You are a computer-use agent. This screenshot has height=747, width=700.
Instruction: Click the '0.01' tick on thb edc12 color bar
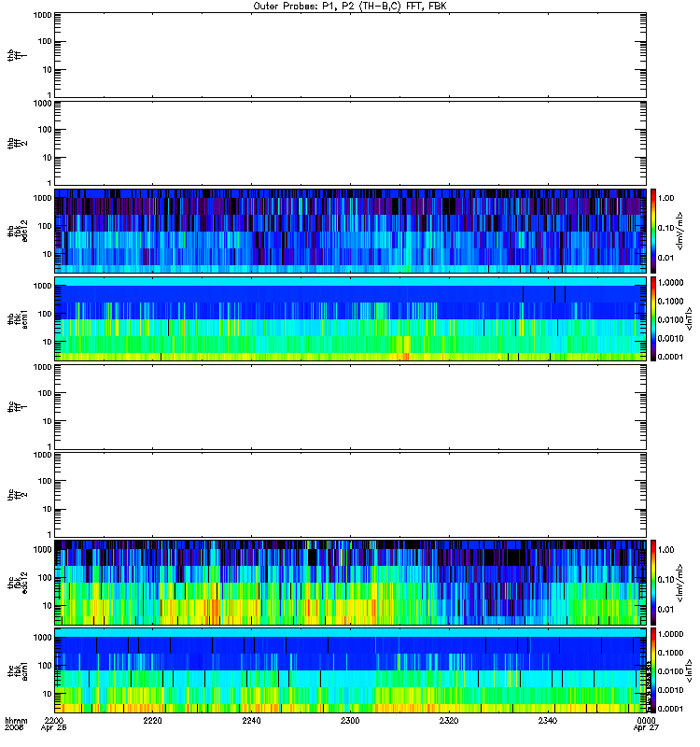pyautogui.click(x=665, y=258)
